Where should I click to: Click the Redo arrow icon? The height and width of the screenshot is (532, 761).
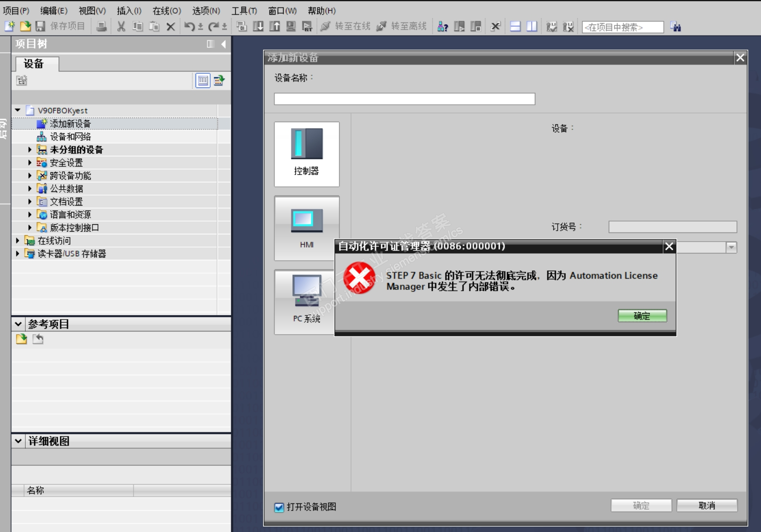coord(213,26)
